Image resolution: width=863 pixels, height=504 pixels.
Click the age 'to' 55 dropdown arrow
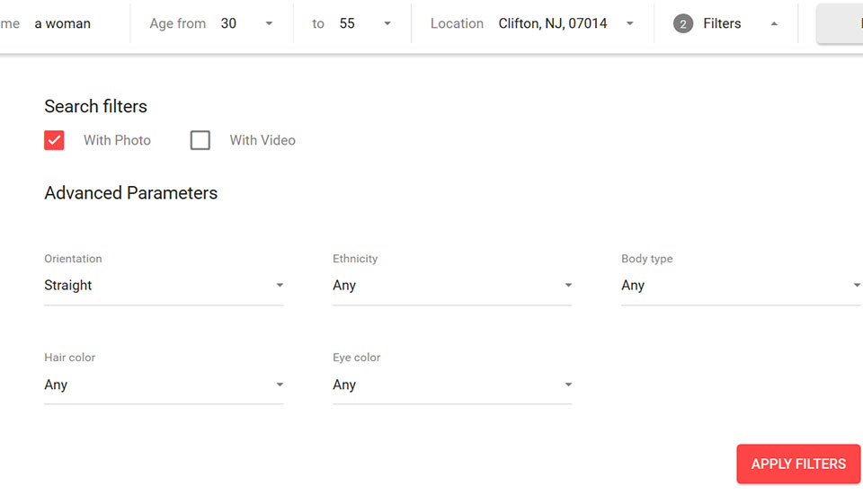(387, 24)
